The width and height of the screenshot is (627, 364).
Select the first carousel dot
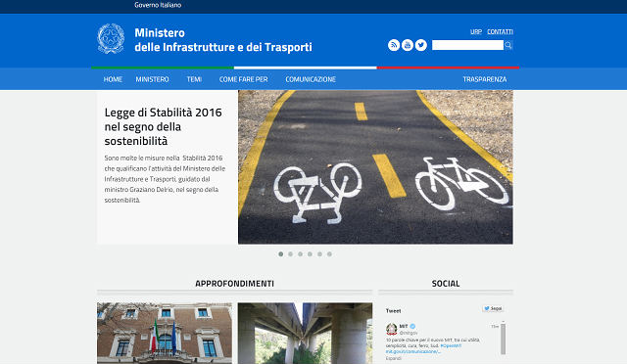pos(281,254)
